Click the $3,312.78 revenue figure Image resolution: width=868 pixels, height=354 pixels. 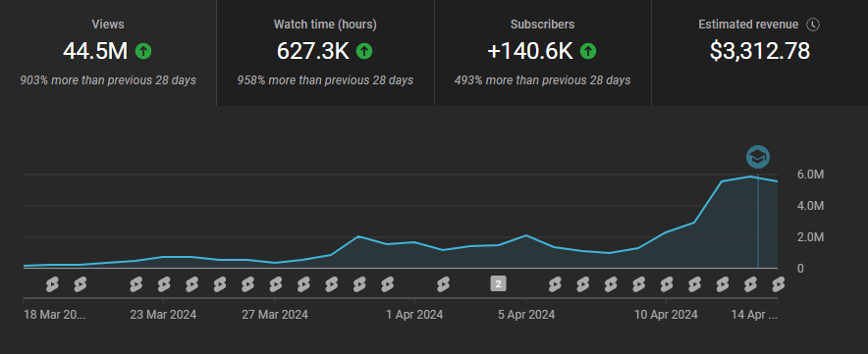point(760,51)
